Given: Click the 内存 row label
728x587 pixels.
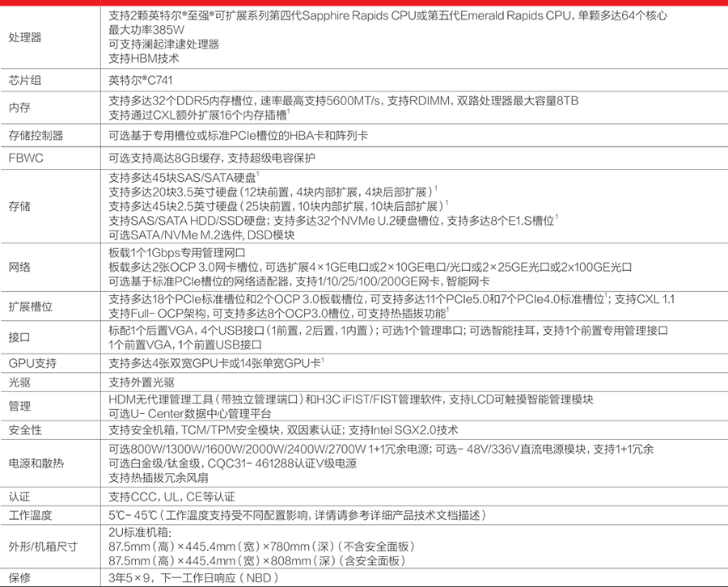Looking at the screenshot, I should tap(19, 108).
